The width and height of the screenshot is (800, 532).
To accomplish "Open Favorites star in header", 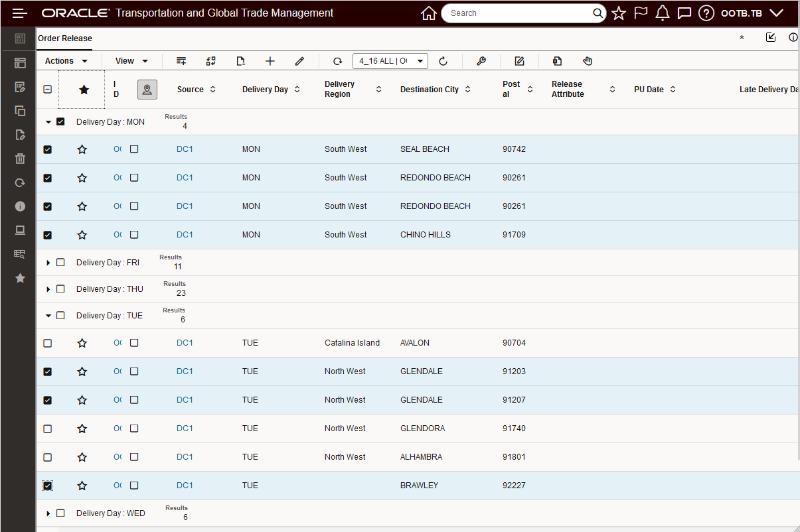I will tap(619, 13).
